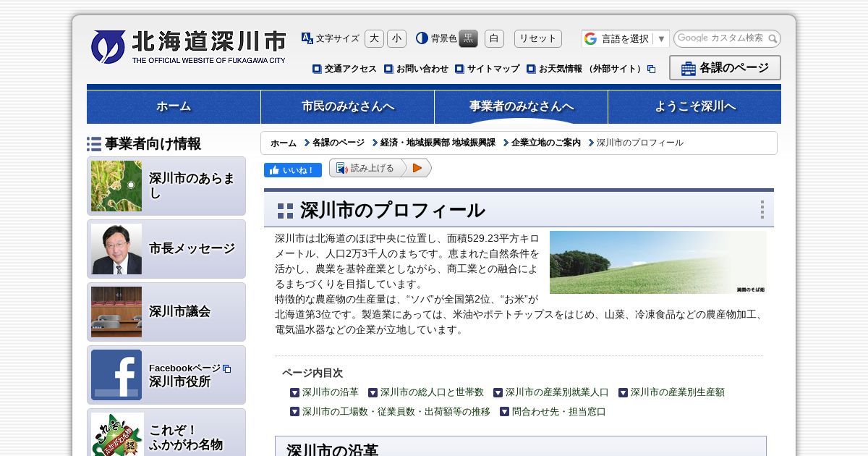Click arrow icon before 深川市の沿革
The width and height of the screenshot is (868, 456).
click(x=294, y=392)
